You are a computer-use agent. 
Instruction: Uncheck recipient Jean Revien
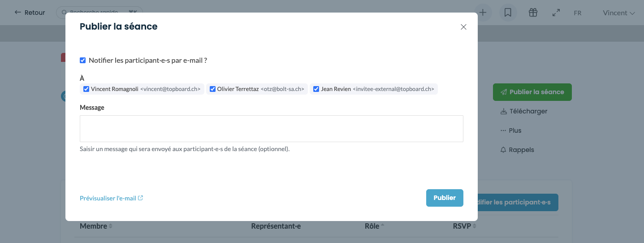[316, 89]
